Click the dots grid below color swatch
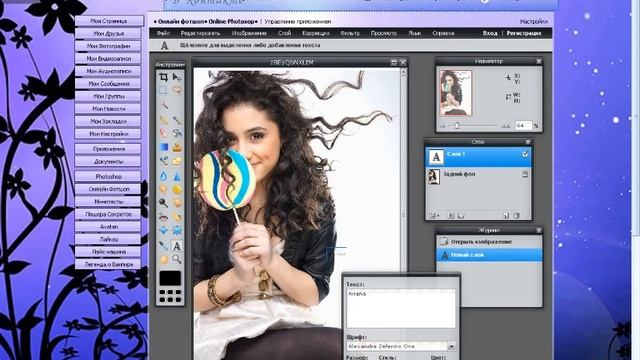The height and width of the screenshot is (360, 640). click(170, 296)
